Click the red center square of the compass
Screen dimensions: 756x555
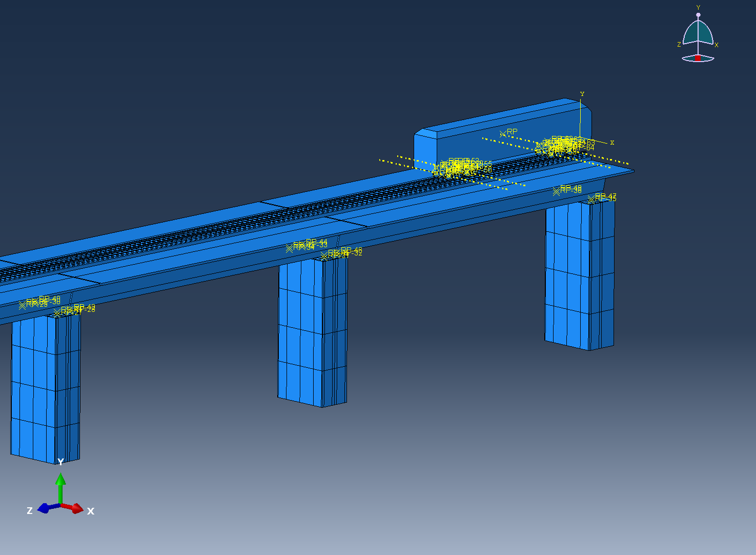[698, 58]
